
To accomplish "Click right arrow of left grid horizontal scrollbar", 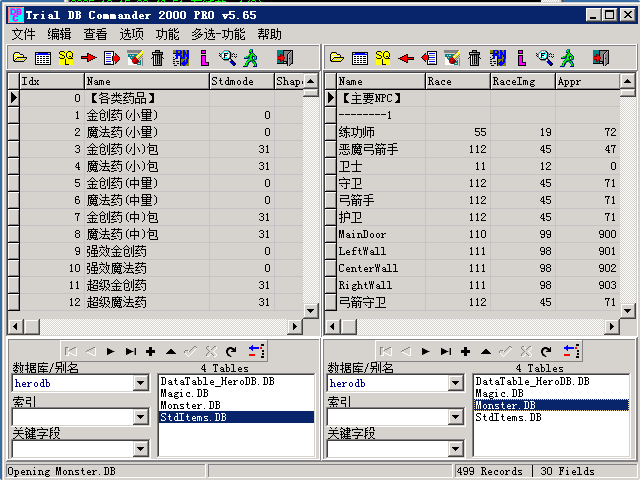I will 294,326.
